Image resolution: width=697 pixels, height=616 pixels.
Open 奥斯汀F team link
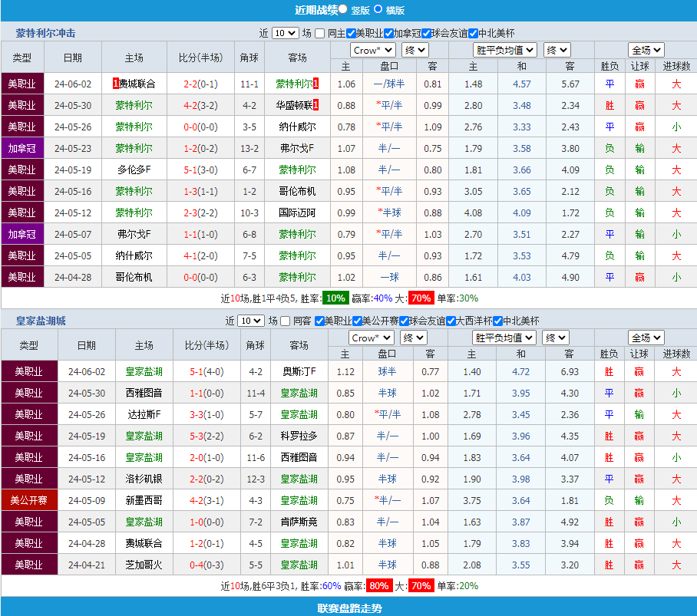coord(299,371)
